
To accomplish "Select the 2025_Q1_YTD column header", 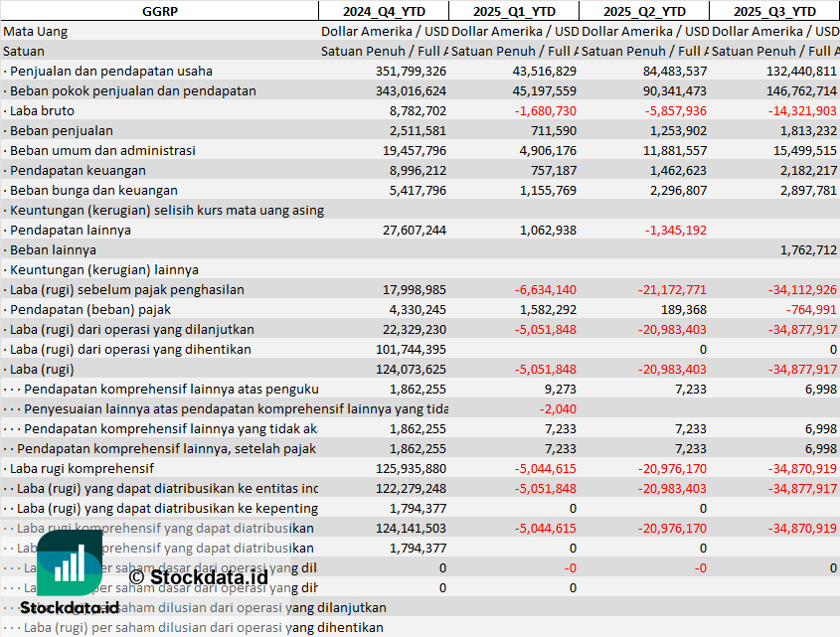I will 513,11.
